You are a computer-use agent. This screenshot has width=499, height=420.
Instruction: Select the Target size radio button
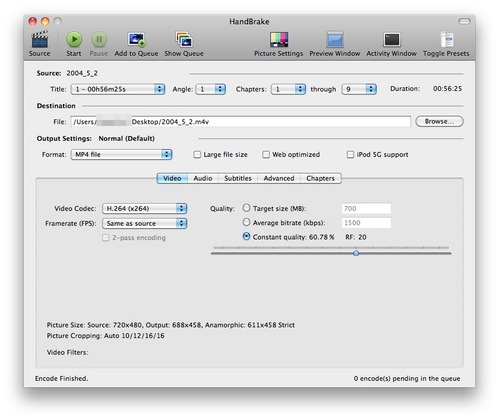pyautogui.click(x=246, y=208)
